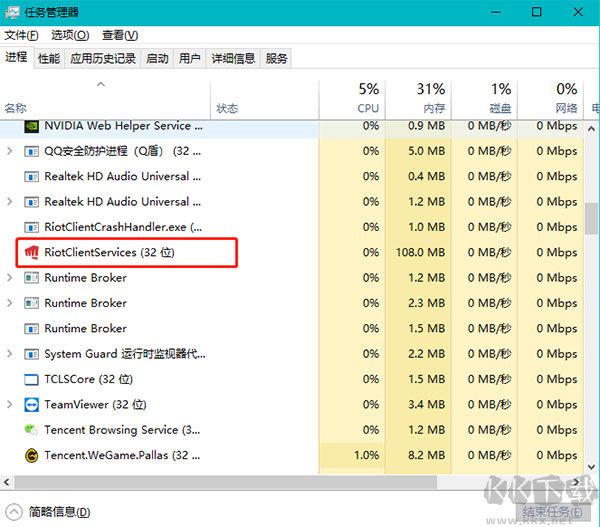Click the 5.0 MB memory value
This screenshot has height=527, width=600.
click(x=426, y=151)
